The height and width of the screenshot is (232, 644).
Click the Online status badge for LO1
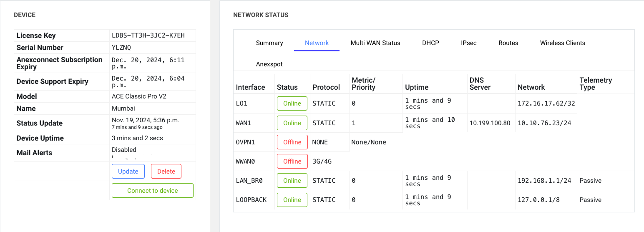pyautogui.click(x=292, y=103)
